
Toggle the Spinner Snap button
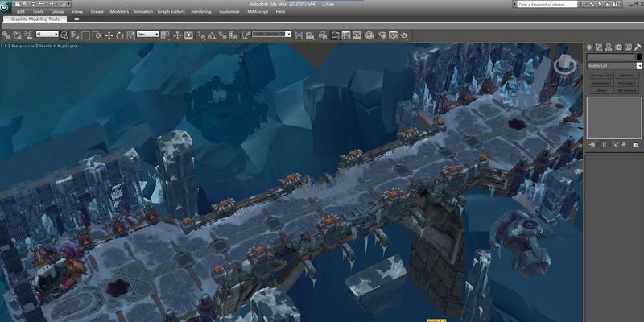click(x=233, y=35)
